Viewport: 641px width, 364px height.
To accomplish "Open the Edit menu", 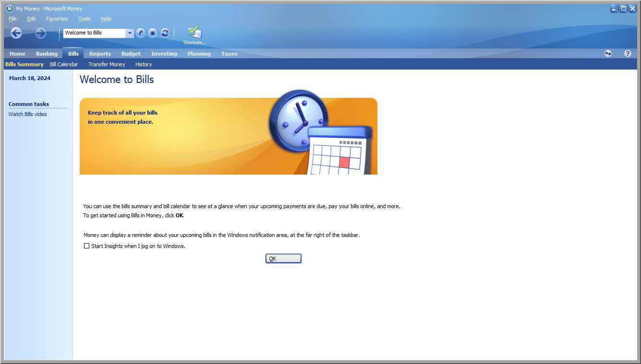I will pos(31,19).
